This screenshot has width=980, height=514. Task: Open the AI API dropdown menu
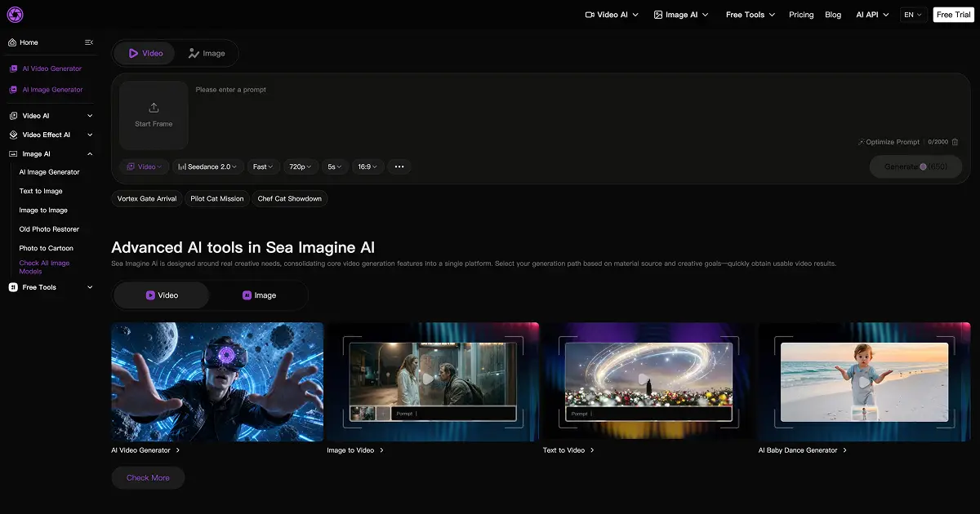point(872,15)
